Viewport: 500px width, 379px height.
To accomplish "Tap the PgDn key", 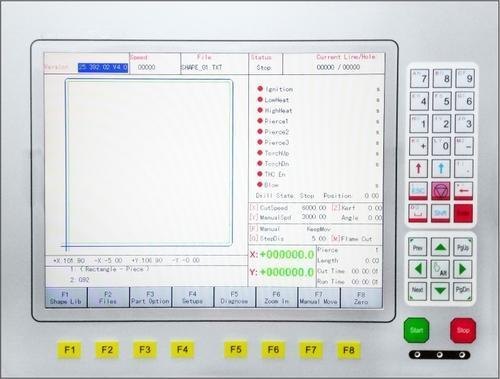I will tap(463, 291).
